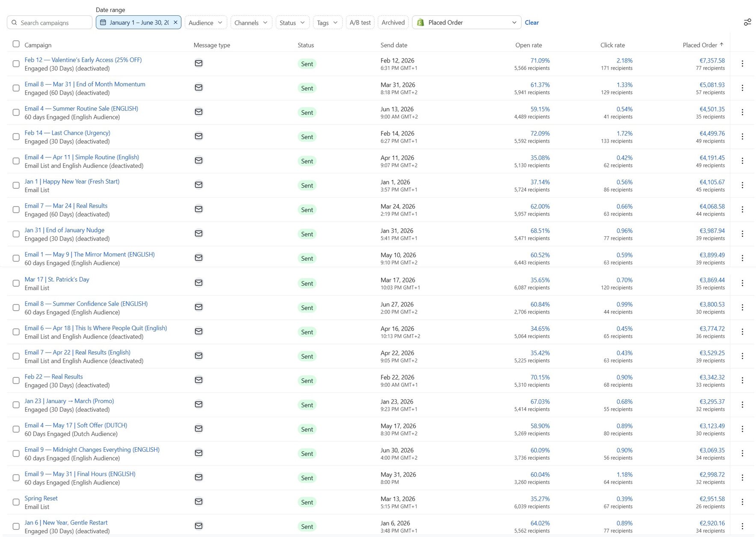The width and height of the screenshot is (756, 537).
Task: Click the Clear filters link
Action: (532, 22)
